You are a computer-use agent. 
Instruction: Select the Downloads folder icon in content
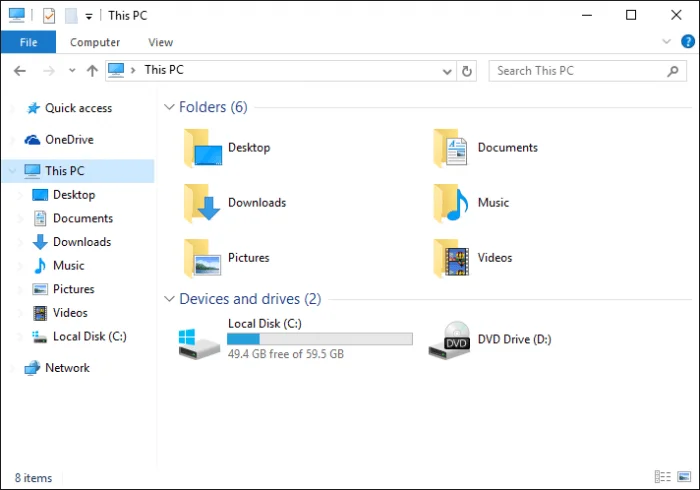[x=202, y=203]
